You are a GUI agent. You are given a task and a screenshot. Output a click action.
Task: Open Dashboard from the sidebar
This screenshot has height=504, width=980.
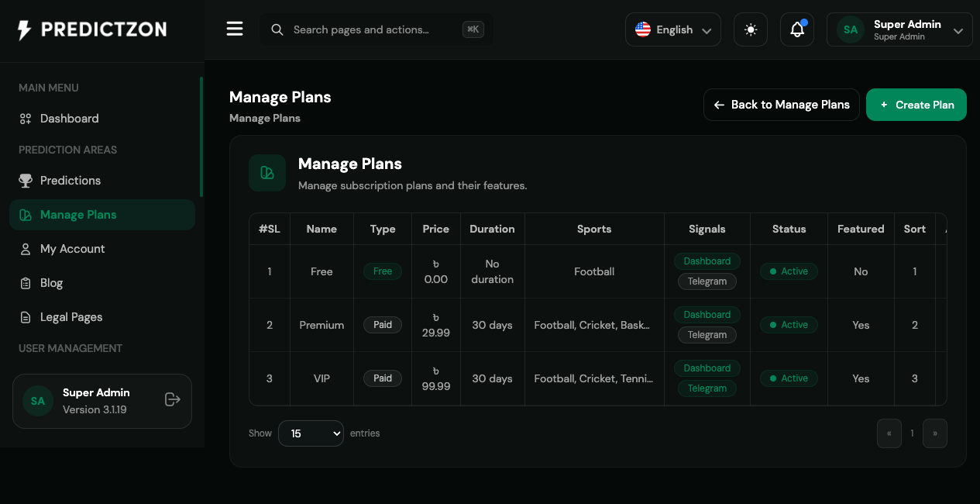click(102, 119)
